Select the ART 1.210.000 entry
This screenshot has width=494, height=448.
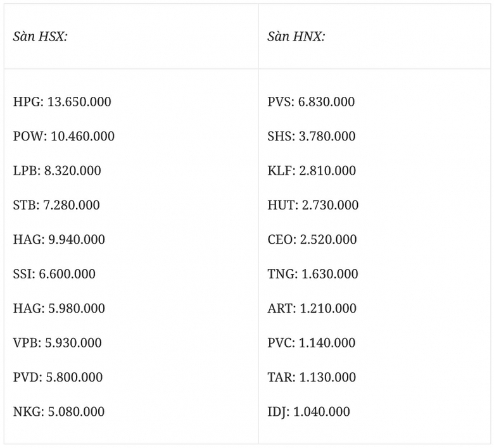(x=312, y=309)
